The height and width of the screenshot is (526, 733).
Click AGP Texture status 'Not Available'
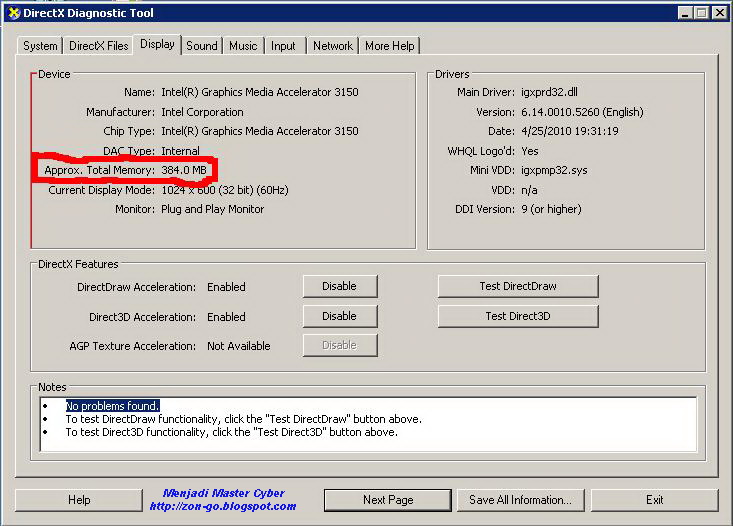pyautogui.click(x=239, y=346)
